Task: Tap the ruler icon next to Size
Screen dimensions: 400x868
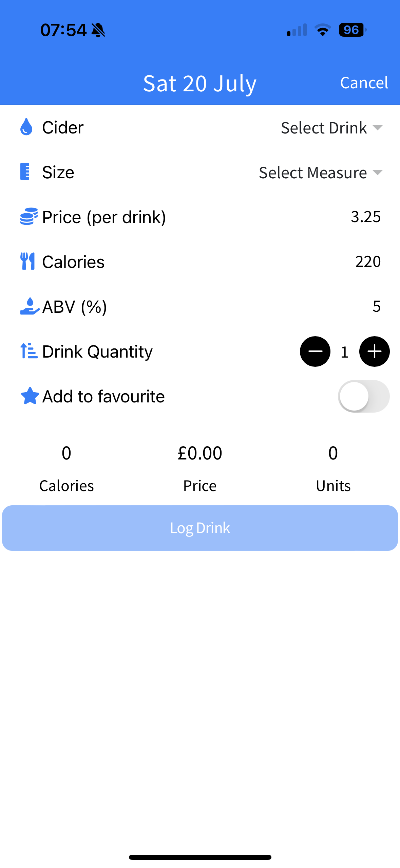Action: point(25,172)
